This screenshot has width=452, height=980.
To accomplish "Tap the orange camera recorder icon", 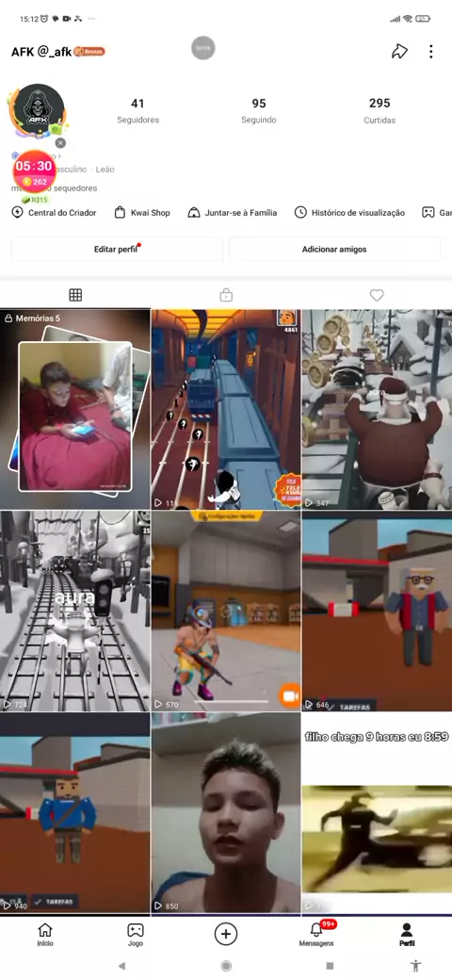I will (x=290, y=695).
